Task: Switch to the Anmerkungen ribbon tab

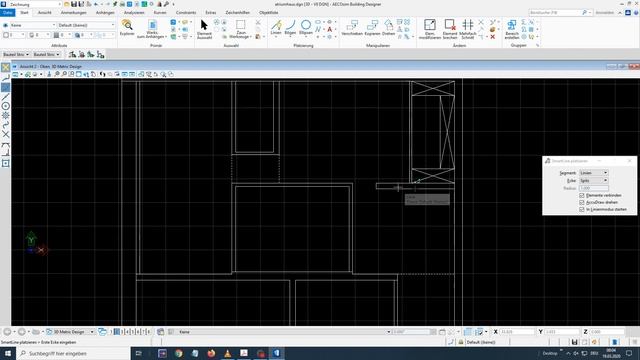Action: pos(73,13)
